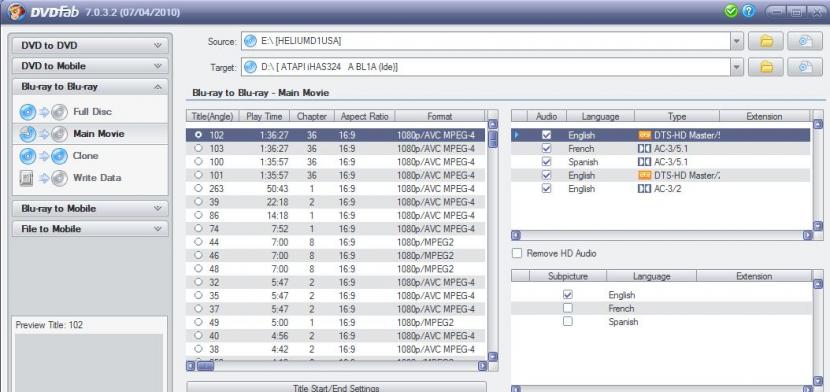The width and height of the screenshot is (830, 392).
Task: Select title 100 radio button
Action: pyautogui.click(x=199, y=161)
